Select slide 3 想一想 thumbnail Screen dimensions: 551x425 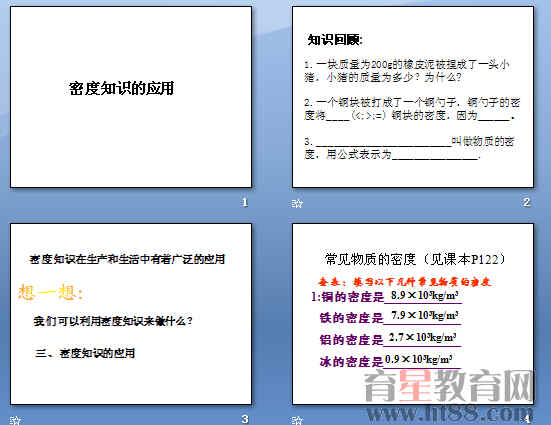131,314
